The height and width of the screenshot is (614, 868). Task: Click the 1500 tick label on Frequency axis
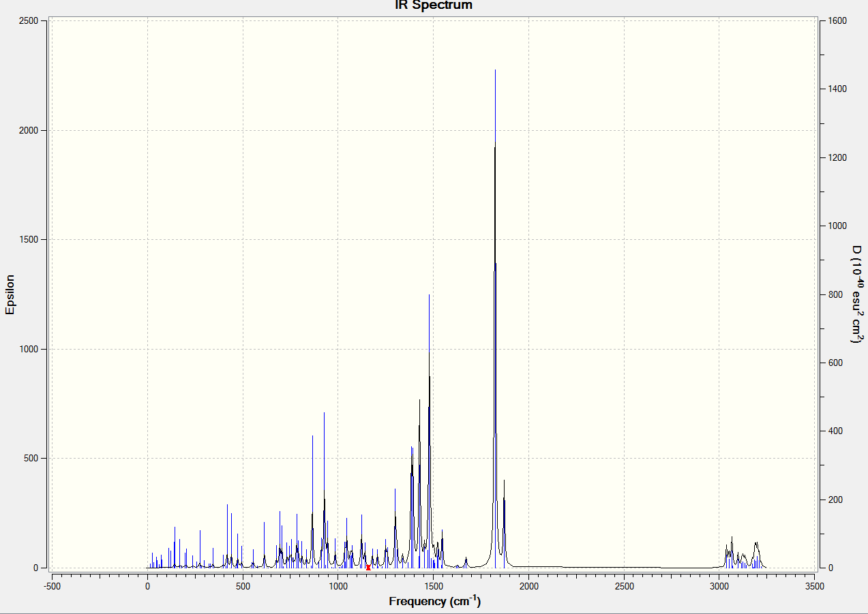433,585
